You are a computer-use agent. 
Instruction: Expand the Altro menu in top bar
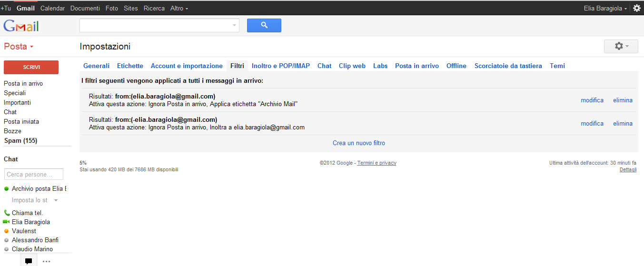coord(179,8)
